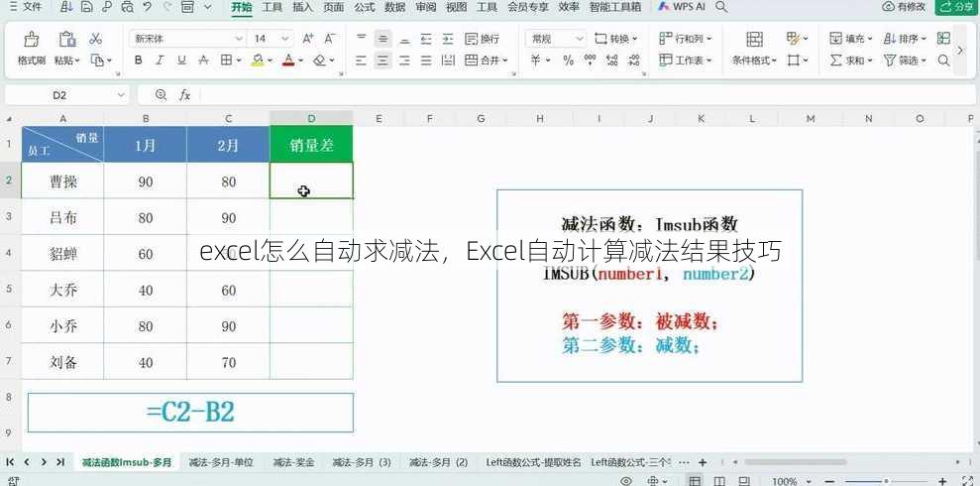
Task: Toggle Italic formatting
Action: click(x=160, y=61)
